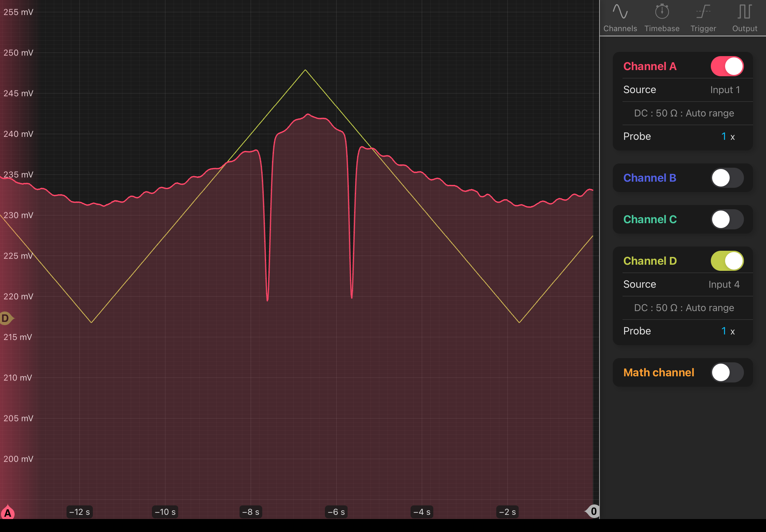Click the Channel B title label
Screen dimensions: 766x532
pyautogui.click(x=649, y=178)
